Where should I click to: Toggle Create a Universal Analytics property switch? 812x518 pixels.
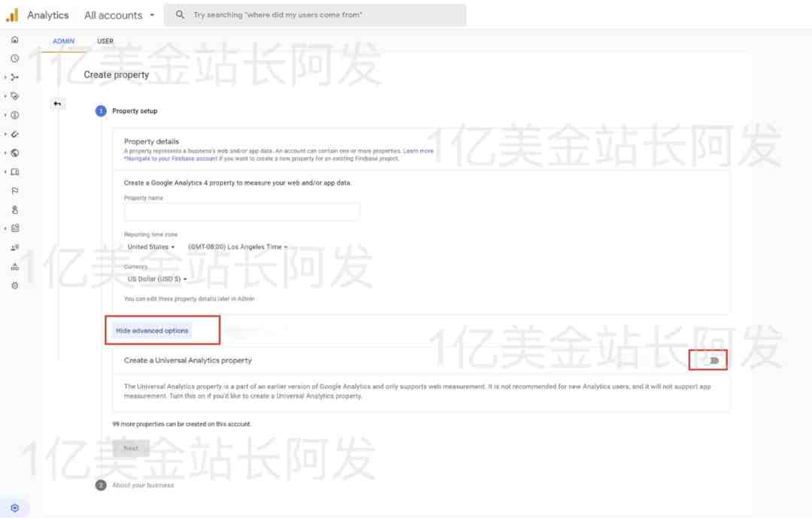pyautogui.click(x=713, y=361)
